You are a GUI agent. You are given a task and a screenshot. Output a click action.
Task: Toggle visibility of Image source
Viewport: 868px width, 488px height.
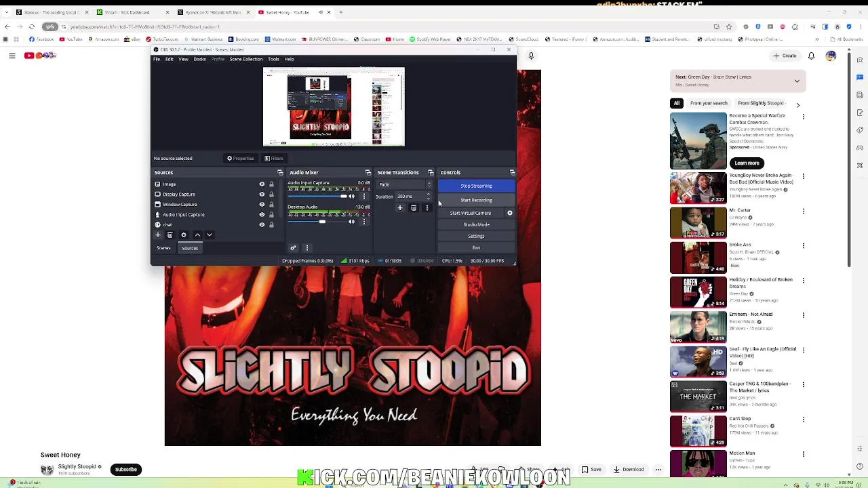262,184
